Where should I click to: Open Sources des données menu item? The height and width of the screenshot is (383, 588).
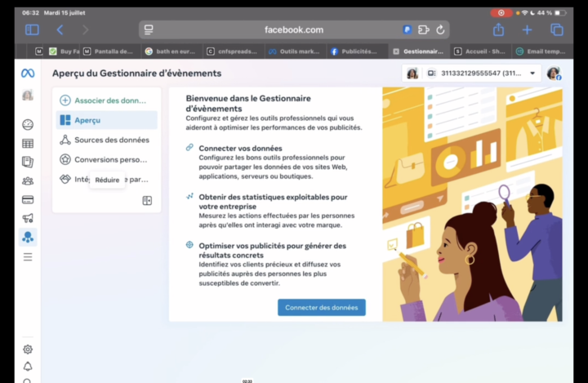(x=106, y=140)
